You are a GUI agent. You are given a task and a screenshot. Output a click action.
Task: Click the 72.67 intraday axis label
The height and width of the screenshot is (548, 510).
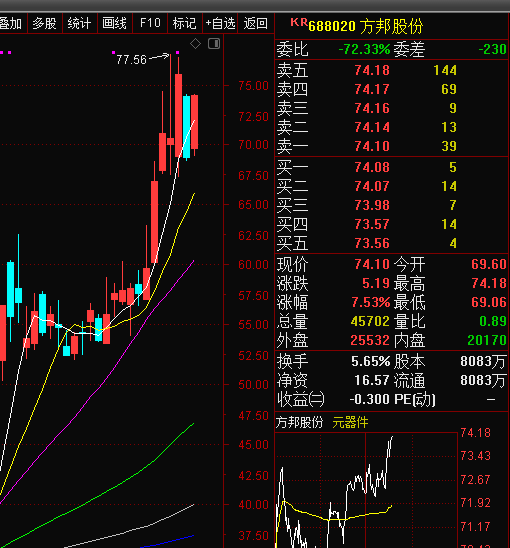click(x=476, y=480)
